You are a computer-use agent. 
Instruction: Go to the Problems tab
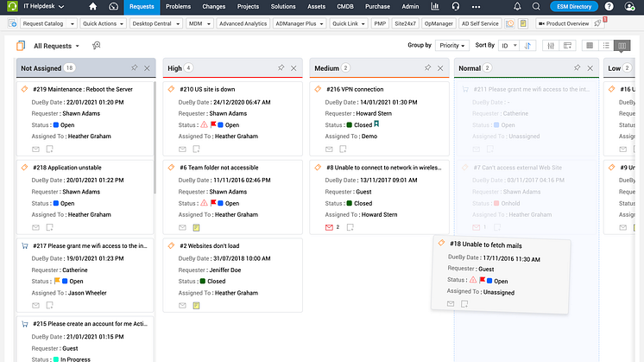pyautogui.click(x=178, y=7)
